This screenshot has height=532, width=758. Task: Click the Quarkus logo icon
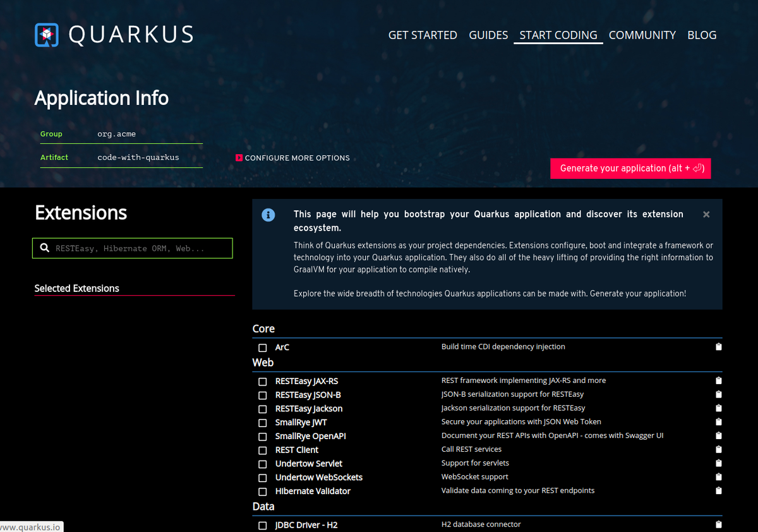point(47,35)
